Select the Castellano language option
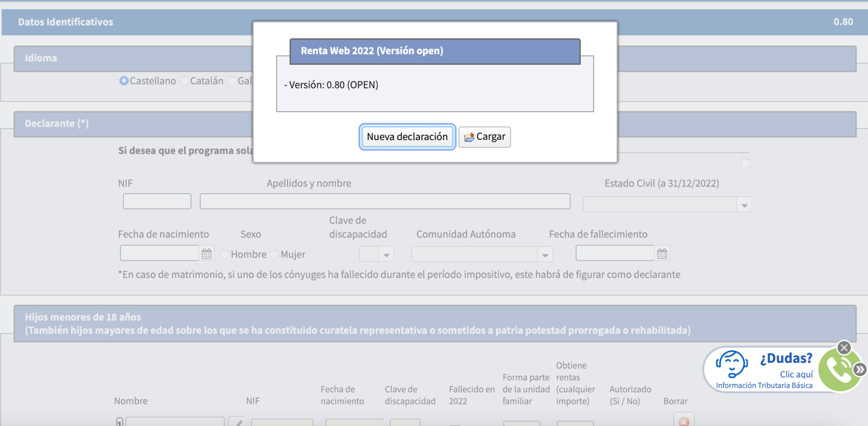Image resolution: width=868 pixels, height=426 pixels. [x=124, y=81]
